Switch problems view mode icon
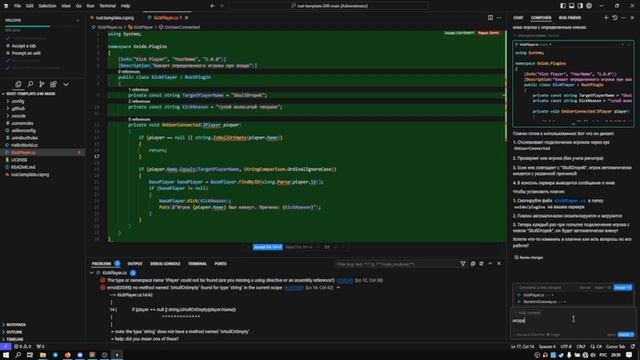Viewport: 640px width, 360px height. 481,264
